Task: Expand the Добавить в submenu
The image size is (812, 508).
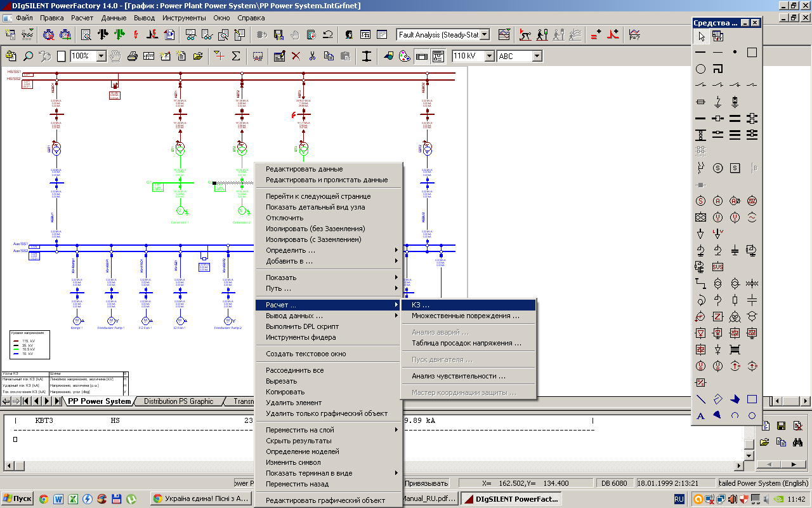Action: pos(329,261)
